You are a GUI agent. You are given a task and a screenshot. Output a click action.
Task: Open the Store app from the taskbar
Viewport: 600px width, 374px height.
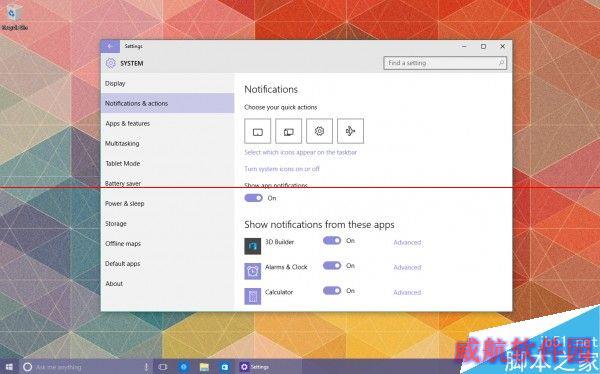pos(225,367)
